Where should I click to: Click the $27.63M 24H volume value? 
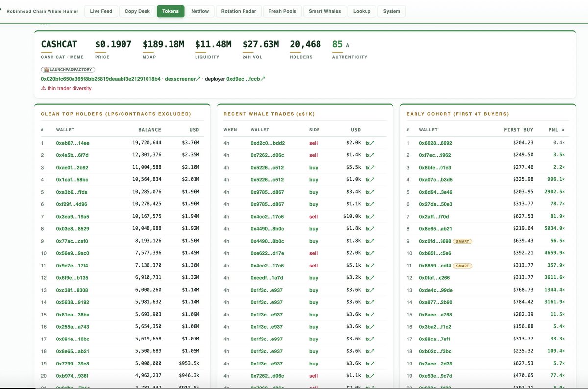click(261, 44)
